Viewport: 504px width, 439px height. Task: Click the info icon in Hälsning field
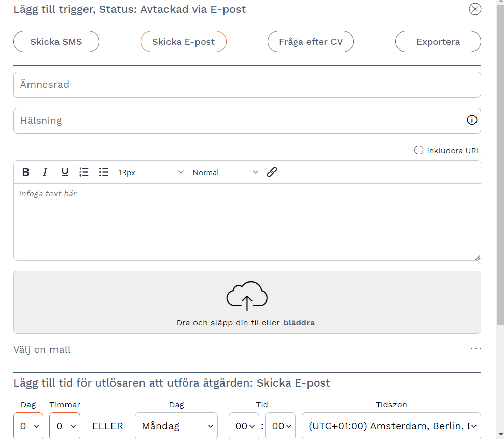(x=472, y=120)
